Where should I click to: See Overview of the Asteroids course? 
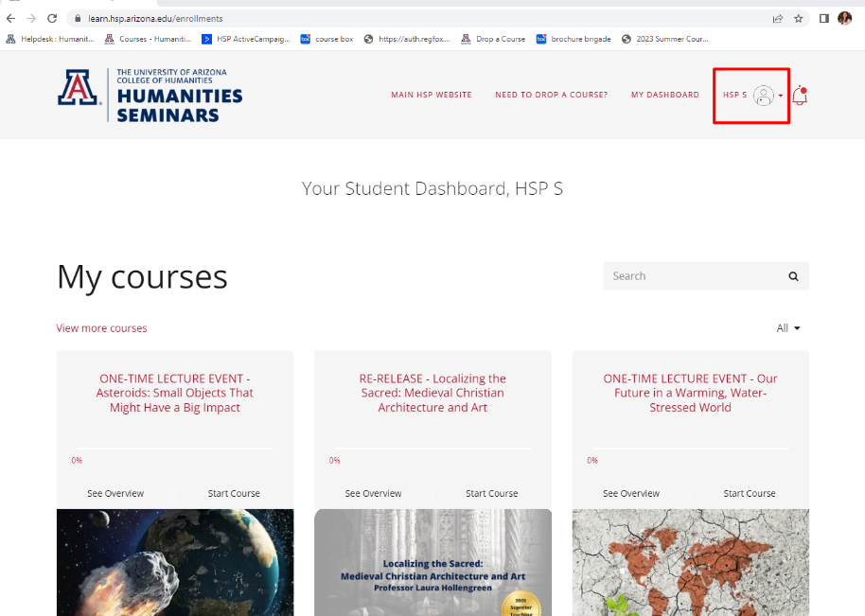coord(115,494)
